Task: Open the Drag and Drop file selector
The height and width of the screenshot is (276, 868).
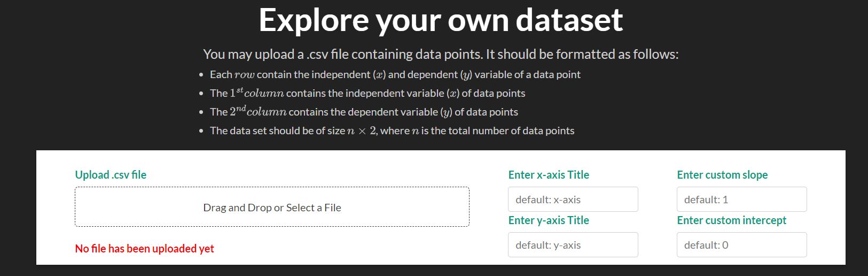Action: pyautogui.click(x=272, y=207)
